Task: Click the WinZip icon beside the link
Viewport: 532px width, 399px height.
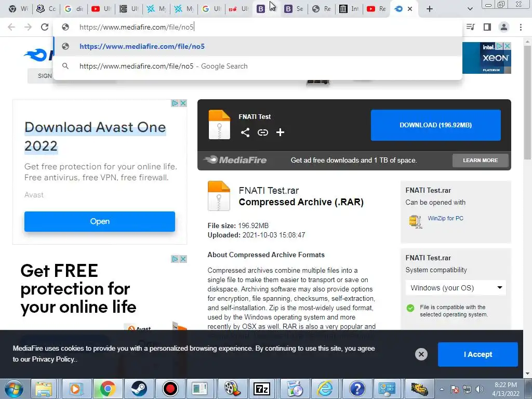Action: tap(416, 222)
